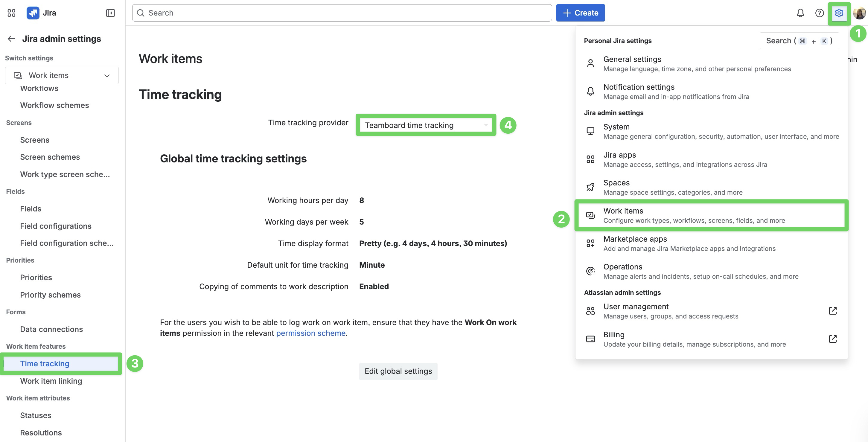The width and height of the screenshot is (868, 442).
Task: Open the help question mark icon
Action: (820, 13)
